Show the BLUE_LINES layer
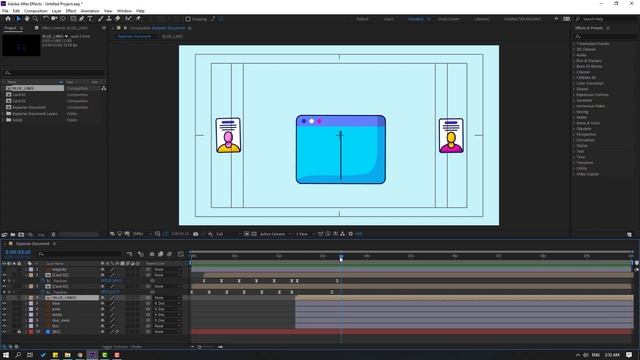 point(4,298)
